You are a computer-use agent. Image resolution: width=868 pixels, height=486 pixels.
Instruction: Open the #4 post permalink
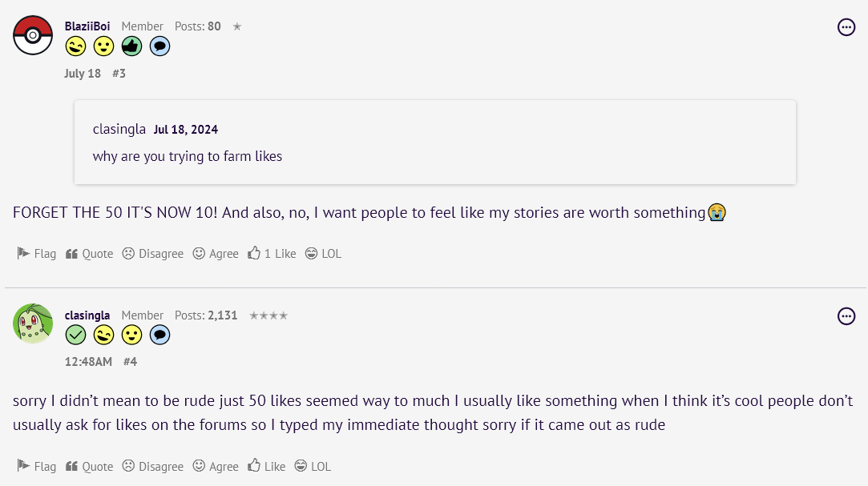tap(130, 362)
